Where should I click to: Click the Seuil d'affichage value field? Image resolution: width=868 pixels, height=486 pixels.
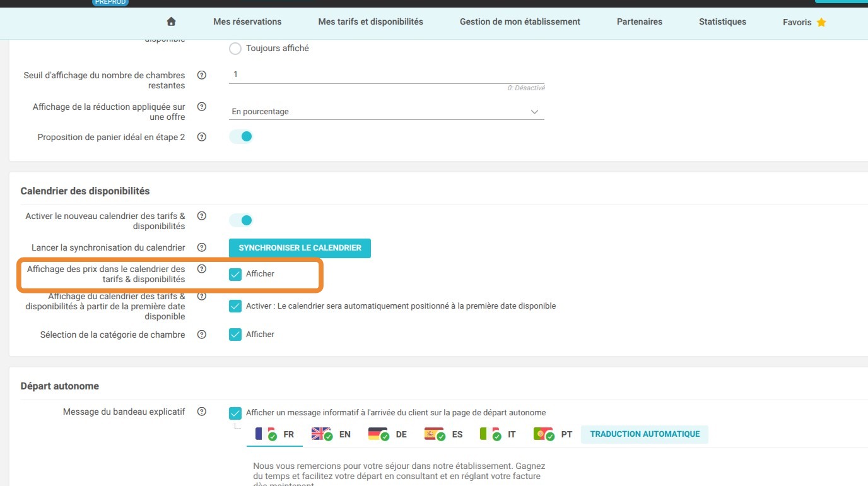click(x=386, y=74)
